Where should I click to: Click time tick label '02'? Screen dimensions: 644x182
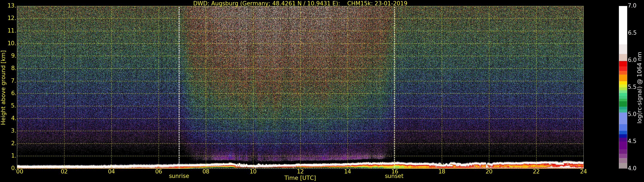pyautogui.click(x=64, y=172)
